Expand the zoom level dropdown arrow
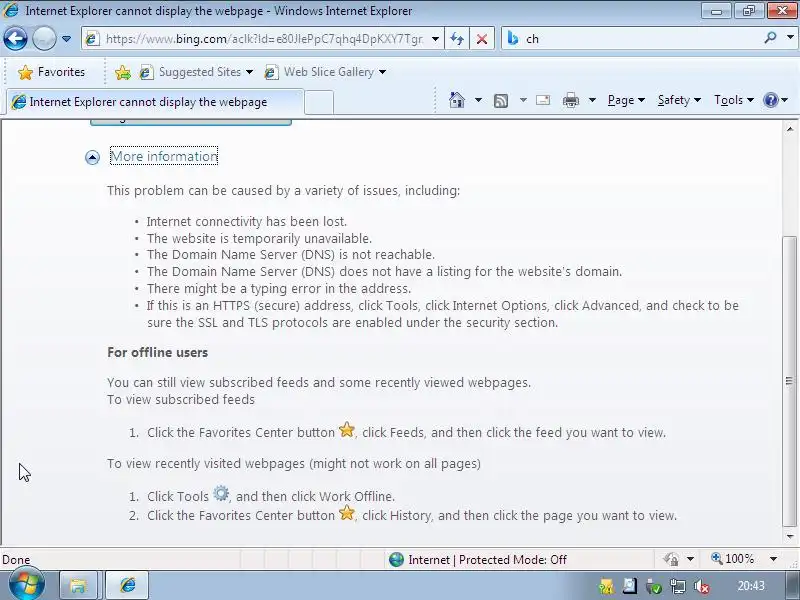This screenshot has height=600, width=800. click(x=773, y=559)
